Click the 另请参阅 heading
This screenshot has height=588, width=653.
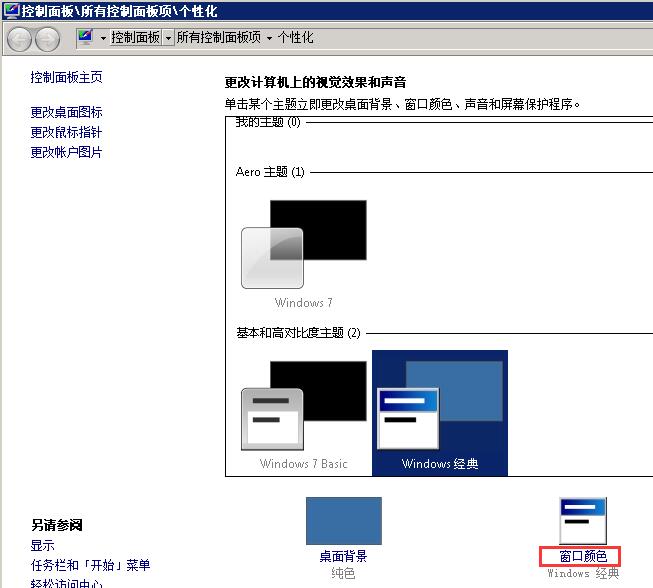(57, 525)
